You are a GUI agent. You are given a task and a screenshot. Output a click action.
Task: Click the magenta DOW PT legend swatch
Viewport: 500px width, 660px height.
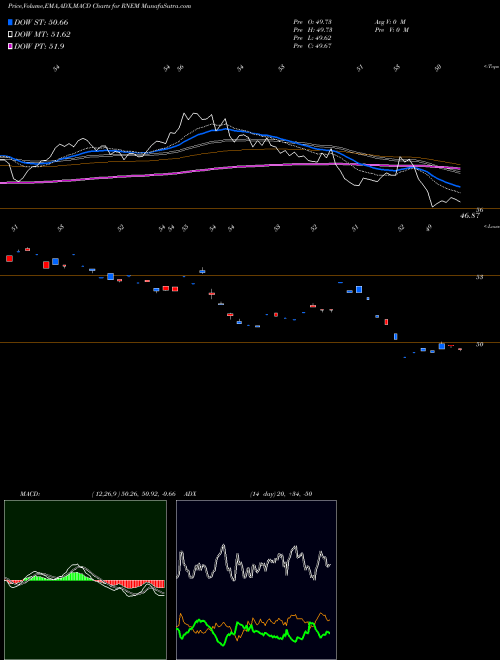tap(10, 47)
